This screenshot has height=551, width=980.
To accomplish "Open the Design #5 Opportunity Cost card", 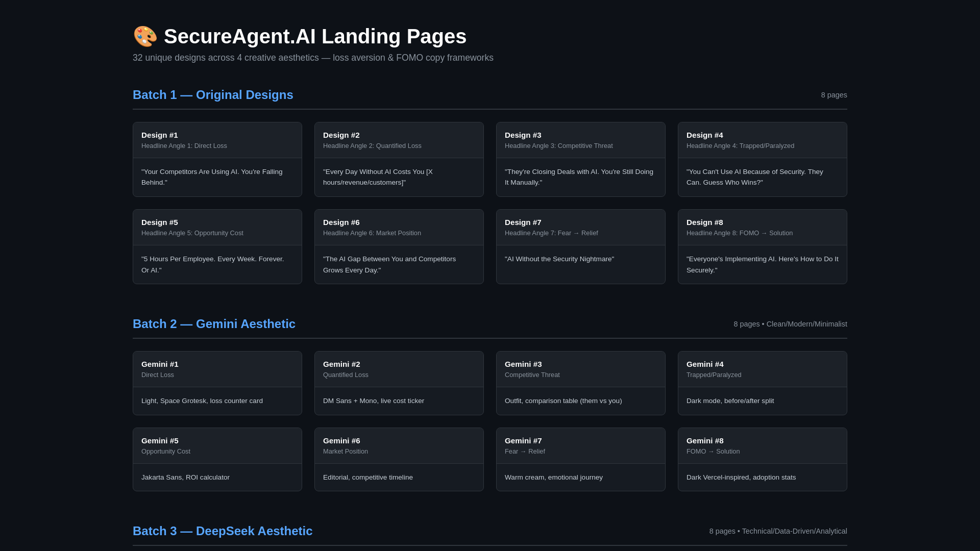I will click(217, 246).
